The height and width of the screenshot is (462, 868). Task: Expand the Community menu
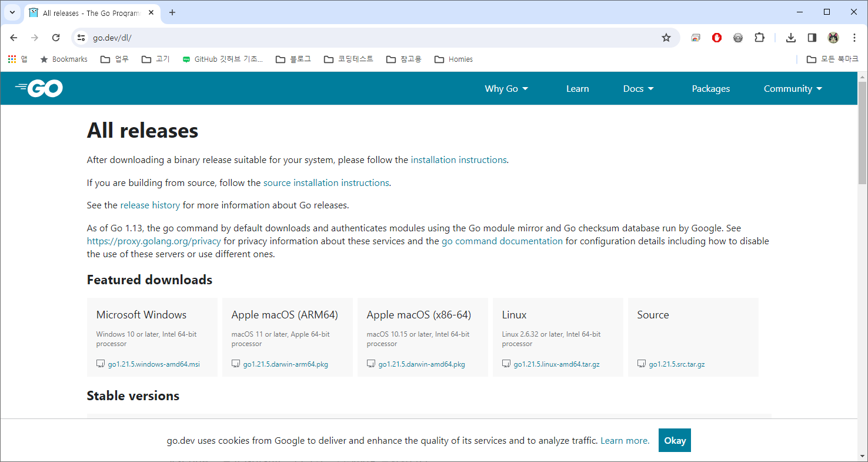click(x=793, y=88)
